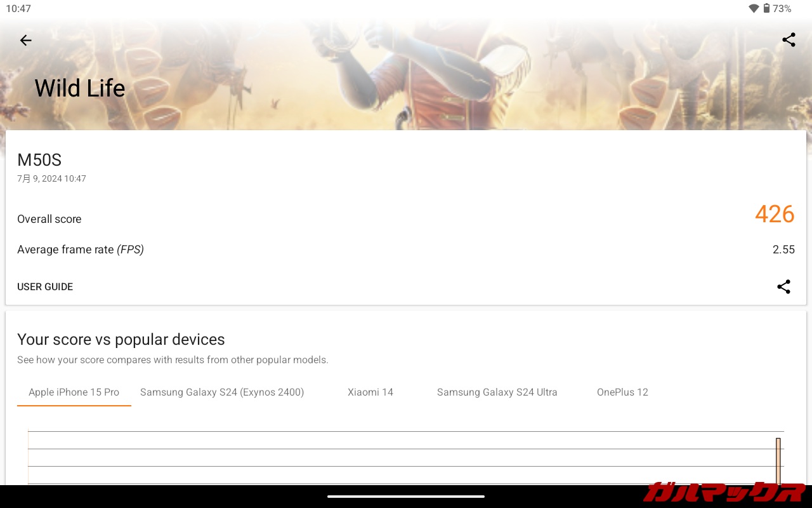Switch to the Xiaomi 14 tab

tap(370, 392)
